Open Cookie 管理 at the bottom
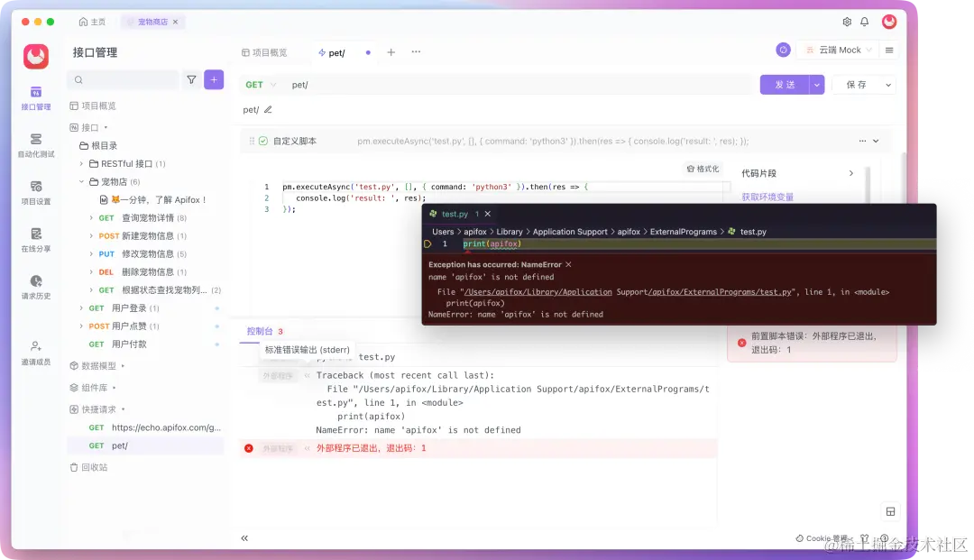Viewport: 974px width, 560px height. pyautogui.click(x=822, y=538)
